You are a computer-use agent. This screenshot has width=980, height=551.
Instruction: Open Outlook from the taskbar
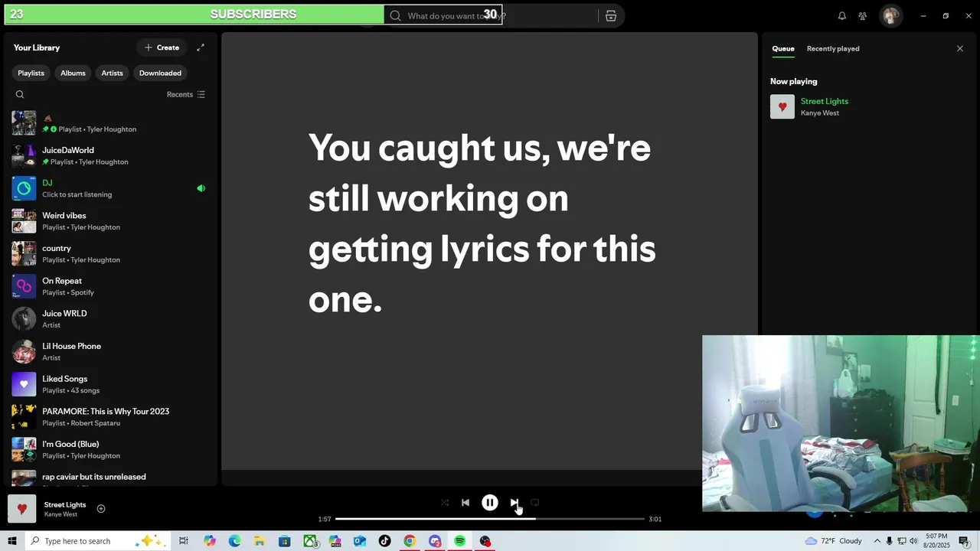tap(360, 541)
